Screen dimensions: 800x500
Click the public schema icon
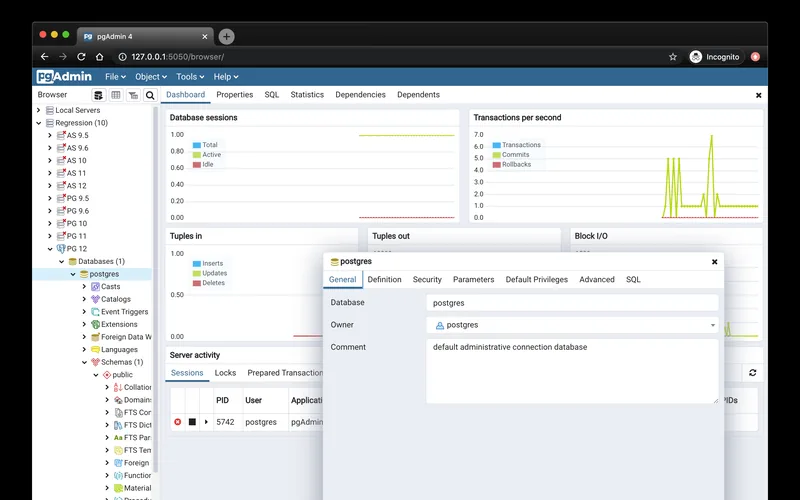coord(107,374)
